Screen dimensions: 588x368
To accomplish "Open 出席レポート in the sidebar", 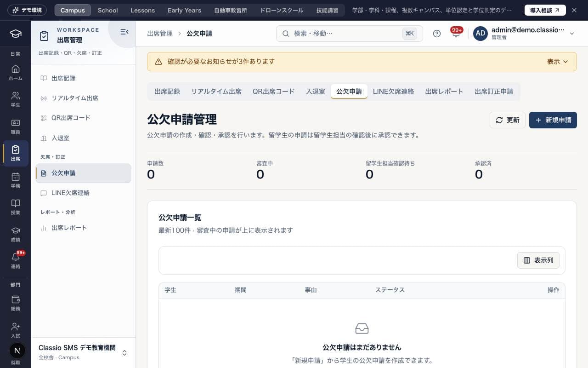I will click(x=84, y=228).
